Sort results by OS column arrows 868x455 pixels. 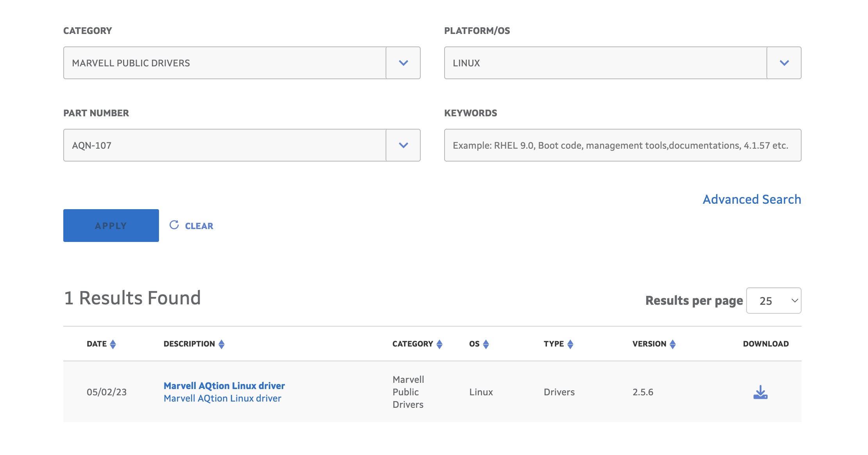click(x=486, y=344)
